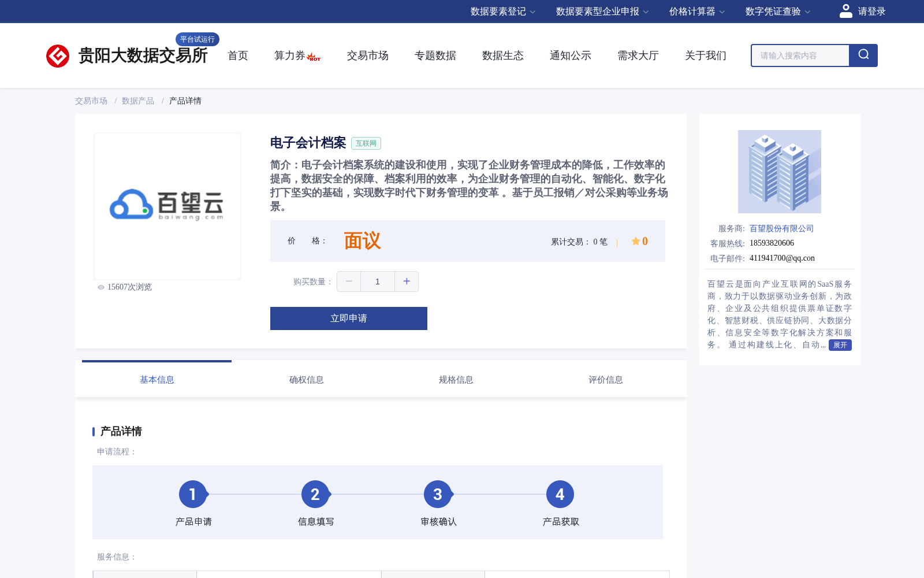Screen dimensions: 924x578
Task: Switch to 规格信息 tab
Action: pyautogui.click(x=456, y=380)
